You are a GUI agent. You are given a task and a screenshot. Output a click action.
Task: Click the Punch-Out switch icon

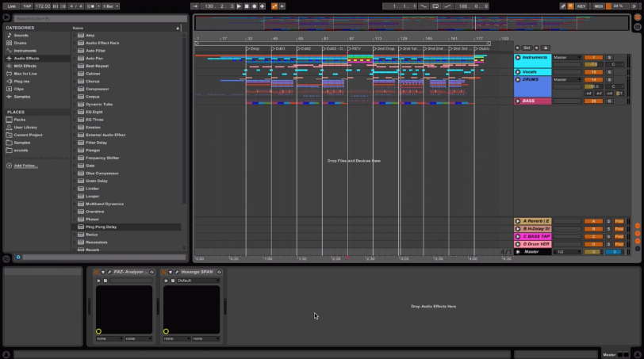[x=447, y=6]
